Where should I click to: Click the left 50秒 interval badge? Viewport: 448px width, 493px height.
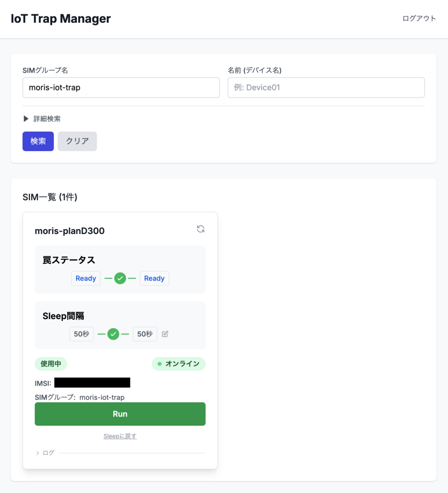(81, 334)
